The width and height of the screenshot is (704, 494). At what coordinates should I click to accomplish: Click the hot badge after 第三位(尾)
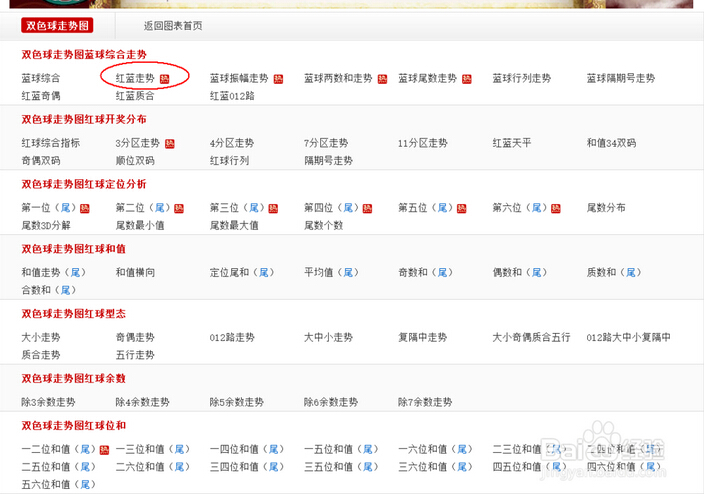(273, 208)
